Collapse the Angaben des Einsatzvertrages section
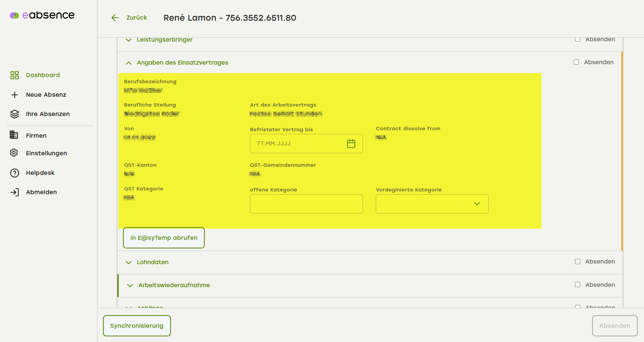 click(x=129, y=63)
